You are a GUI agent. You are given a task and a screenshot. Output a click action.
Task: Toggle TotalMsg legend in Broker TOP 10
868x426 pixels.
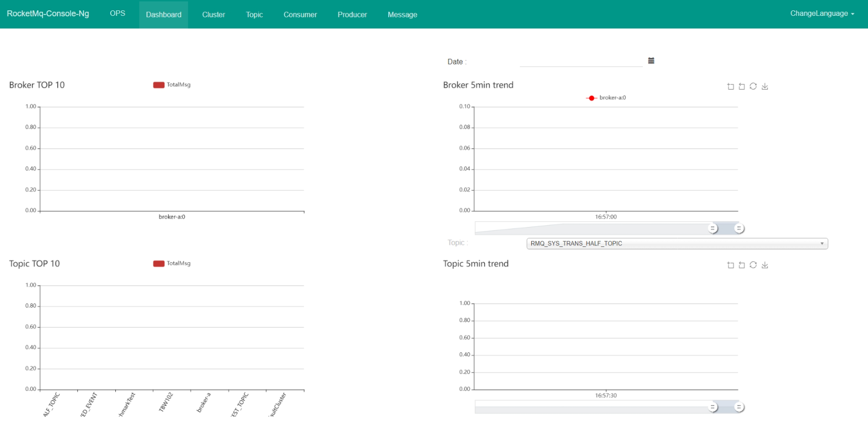coord(172,85)
